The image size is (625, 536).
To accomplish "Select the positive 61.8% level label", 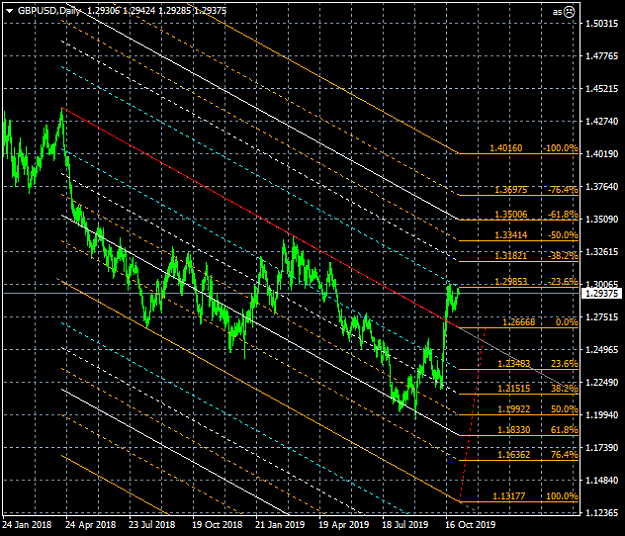I will (x=564, y=430).
